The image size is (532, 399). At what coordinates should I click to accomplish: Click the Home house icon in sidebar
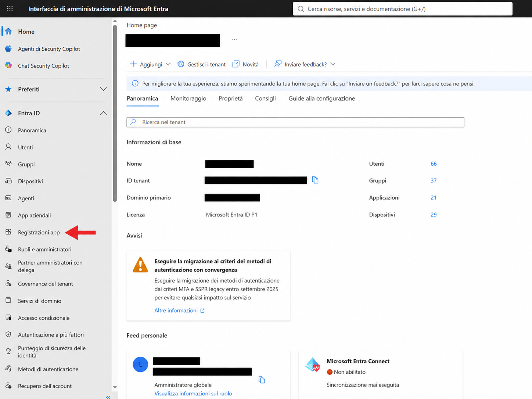click(x=8, y=32)
